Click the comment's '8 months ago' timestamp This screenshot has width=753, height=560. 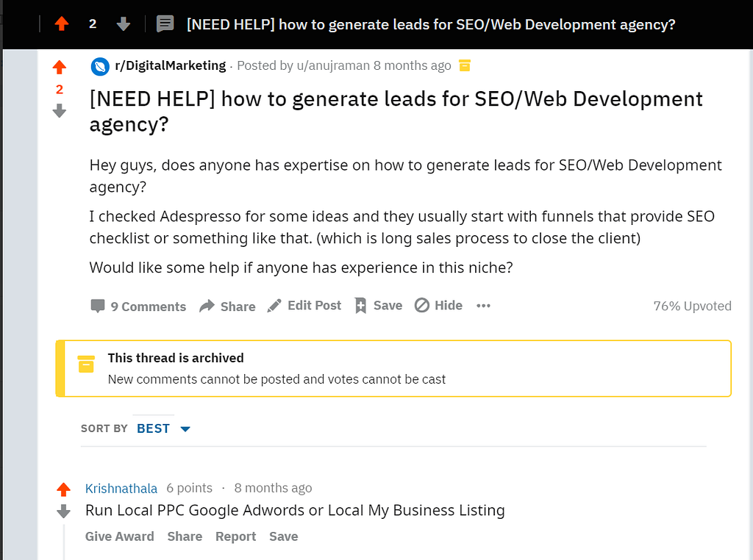click(273, 488)
